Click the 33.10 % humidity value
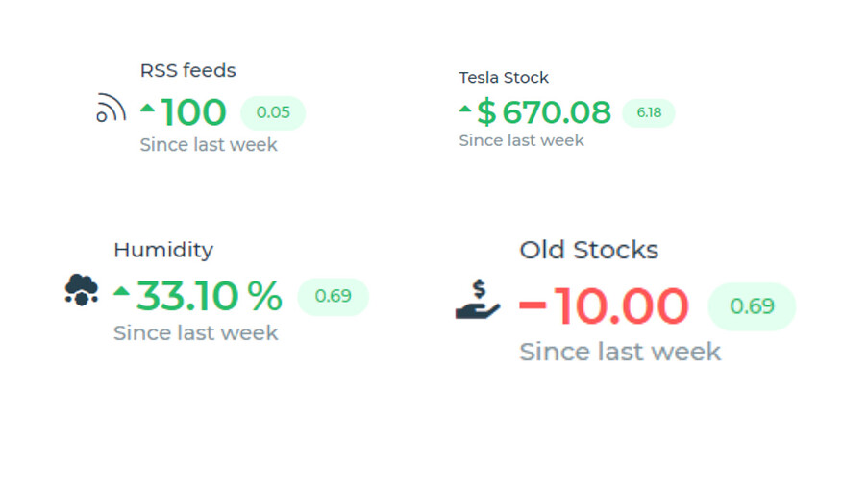868x488 pixels. 210,296
